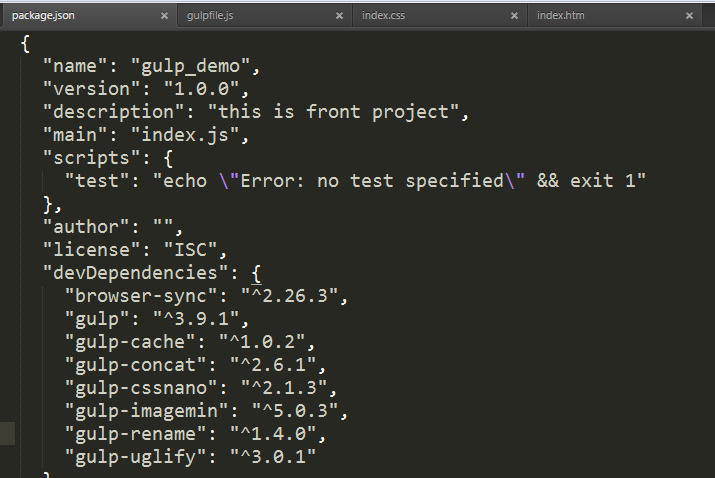The height and width of the screenshot is (478, 715).
Task: Place cursor at devDependencies opening brace
Action: 256,274
